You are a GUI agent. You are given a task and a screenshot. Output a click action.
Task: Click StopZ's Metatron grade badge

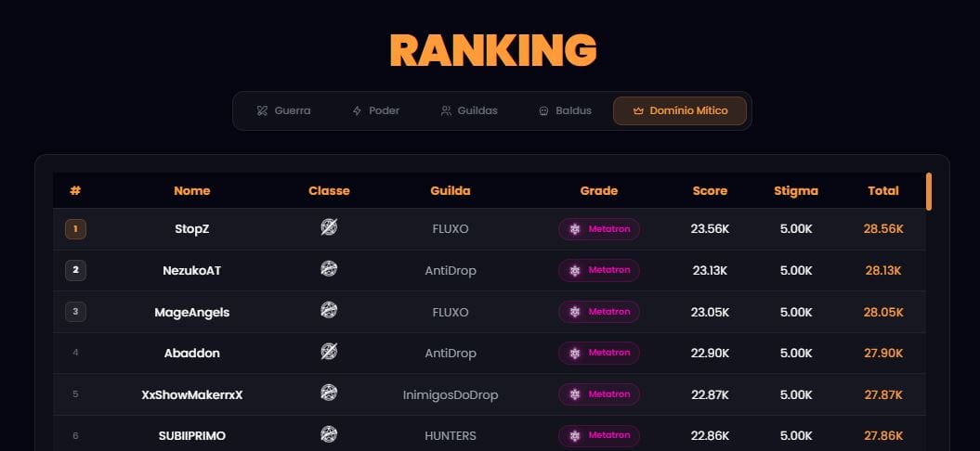[x=599, y=229]
